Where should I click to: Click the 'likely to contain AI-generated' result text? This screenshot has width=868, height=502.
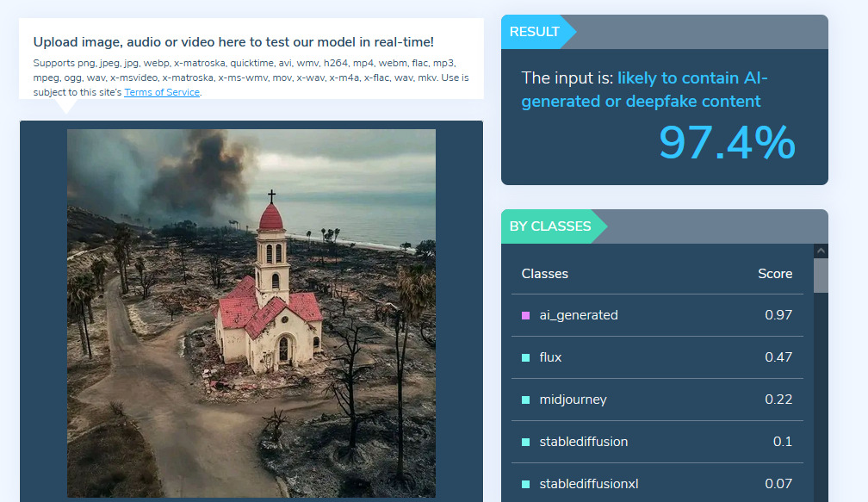[x=644, y=90]
